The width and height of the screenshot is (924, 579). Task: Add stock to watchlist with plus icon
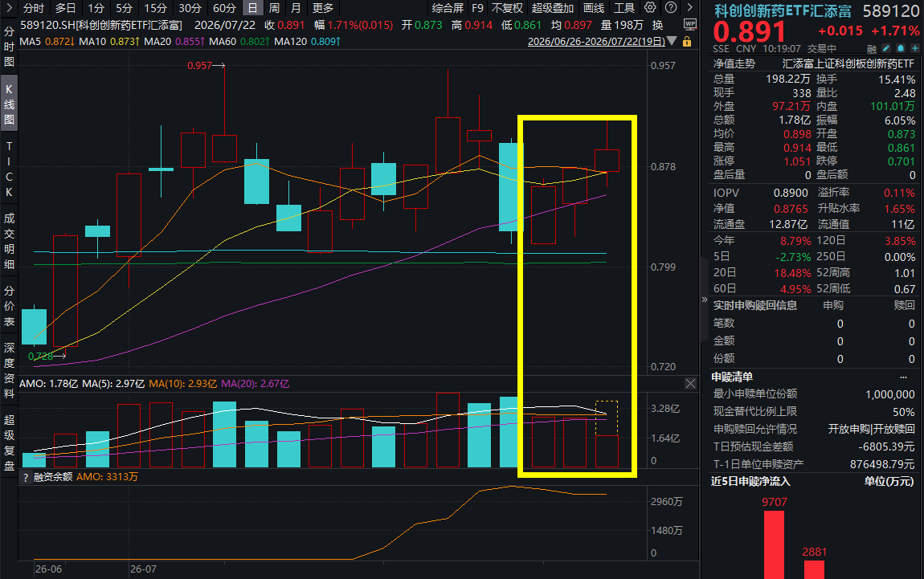pyautogui.click(x=914, y=48)
